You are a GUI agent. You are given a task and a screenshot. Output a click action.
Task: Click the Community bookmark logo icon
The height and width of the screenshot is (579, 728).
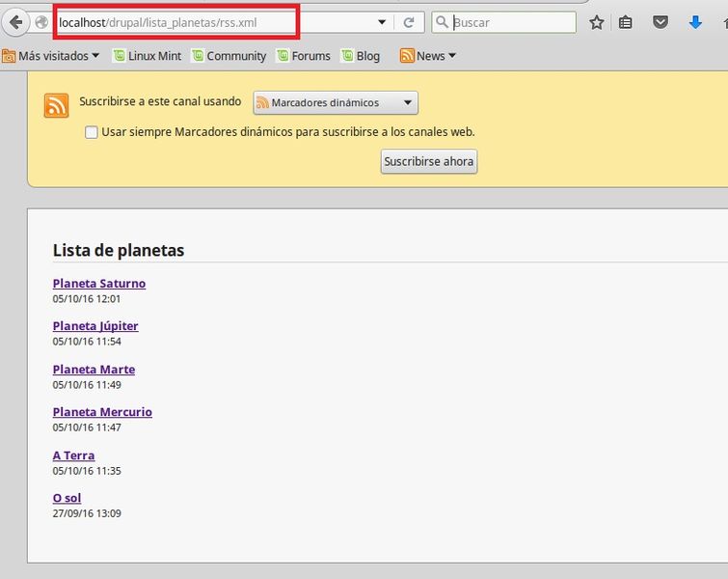click(198, 56)
